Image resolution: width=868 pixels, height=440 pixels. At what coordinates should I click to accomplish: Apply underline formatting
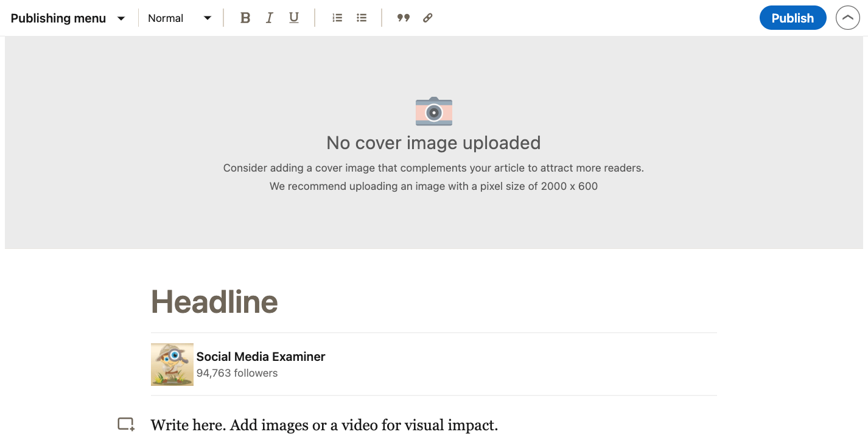tap(294, 18)
